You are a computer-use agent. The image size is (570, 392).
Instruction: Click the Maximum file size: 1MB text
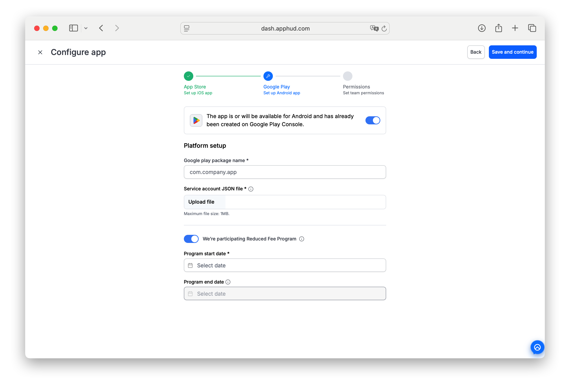207,214
